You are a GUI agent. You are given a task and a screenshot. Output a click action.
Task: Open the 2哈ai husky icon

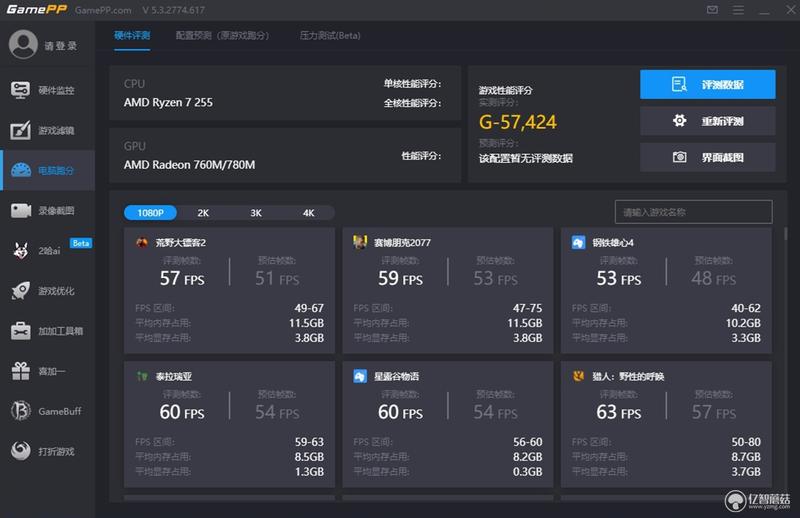[x=20, y=251]
